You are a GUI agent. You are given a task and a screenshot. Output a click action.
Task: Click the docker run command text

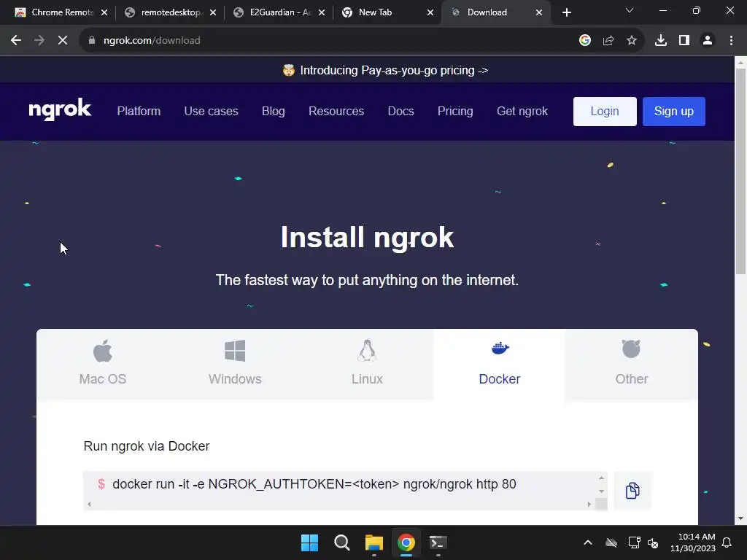(x=314, y=484)
